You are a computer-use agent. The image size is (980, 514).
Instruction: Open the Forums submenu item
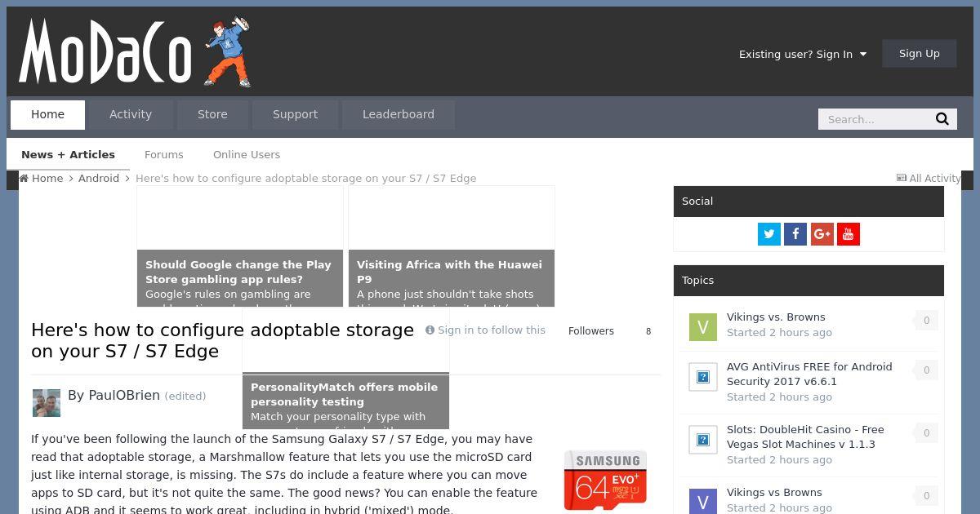[164, 154]
